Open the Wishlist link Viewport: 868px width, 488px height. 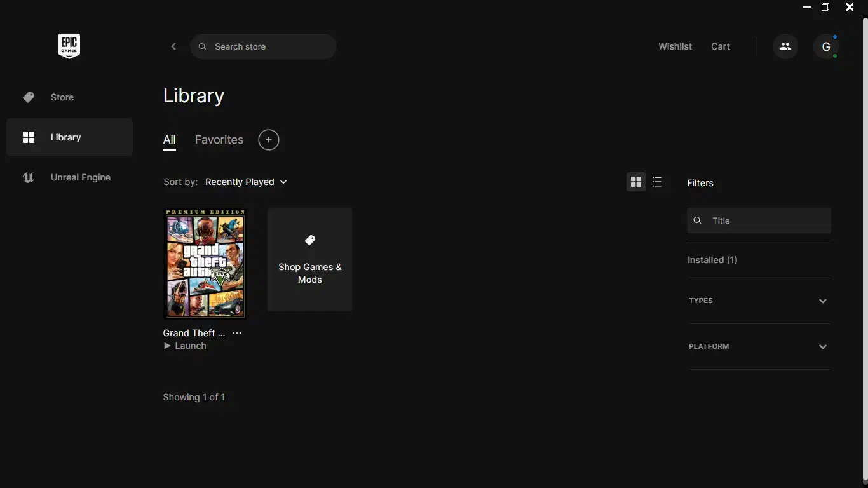(x=675, y=46)
